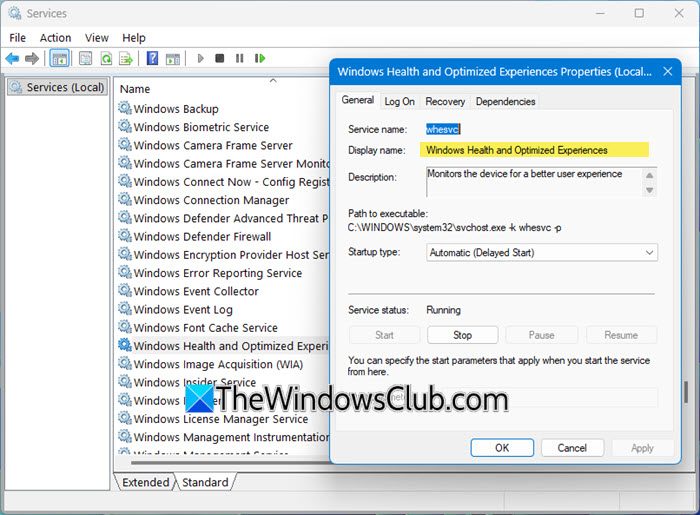The image size is (700, 515).
Task: Close the Properties dialog with X
Action: coord(667,71)
